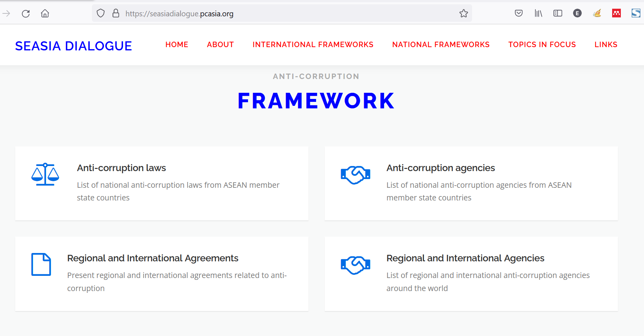
Task: Open the Library bookmarks icon
Action: tap(538, 13)
